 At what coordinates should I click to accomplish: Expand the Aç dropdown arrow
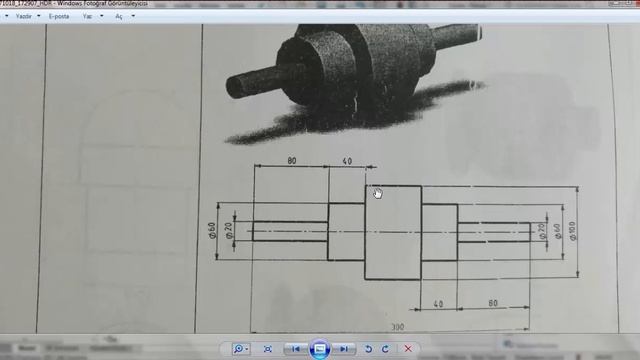point(133,16)
